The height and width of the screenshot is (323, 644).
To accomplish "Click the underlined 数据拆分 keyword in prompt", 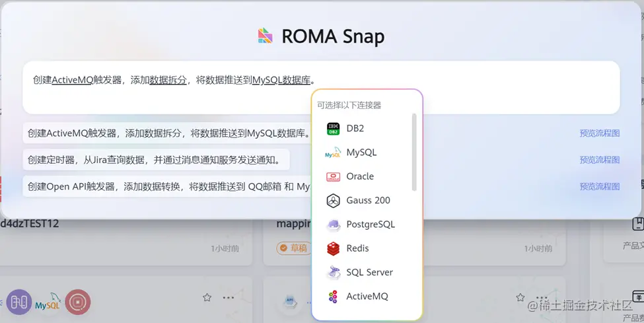I will coord(168,80).
